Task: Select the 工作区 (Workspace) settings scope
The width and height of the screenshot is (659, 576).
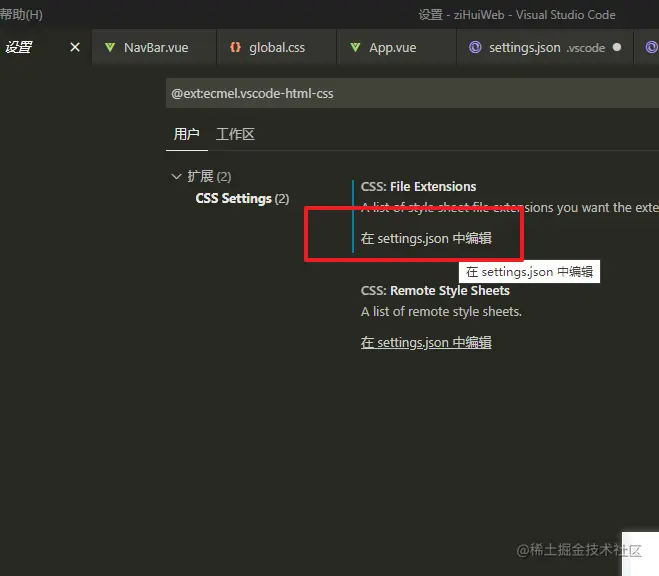Action: [x=235, y=134]
